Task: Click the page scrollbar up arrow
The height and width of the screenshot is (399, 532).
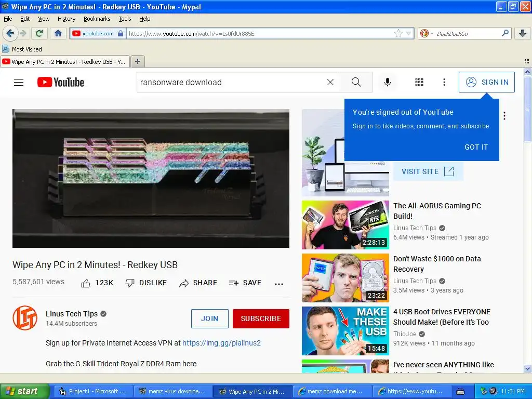Action: [527, 72]
